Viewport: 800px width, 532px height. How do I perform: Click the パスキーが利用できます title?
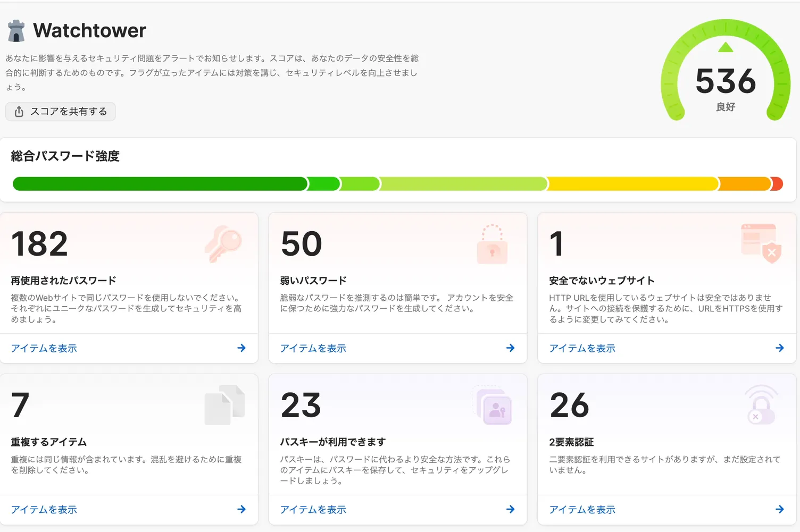click(x=333, y=442)
